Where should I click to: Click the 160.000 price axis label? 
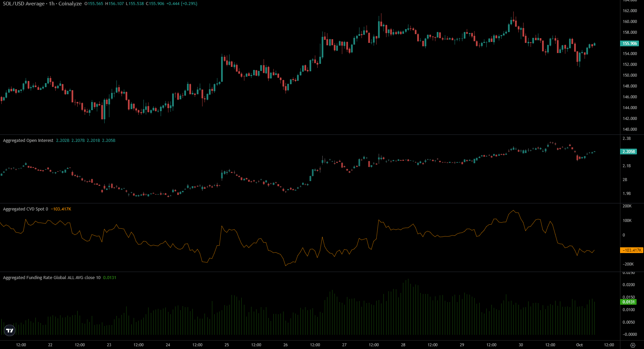629,22
